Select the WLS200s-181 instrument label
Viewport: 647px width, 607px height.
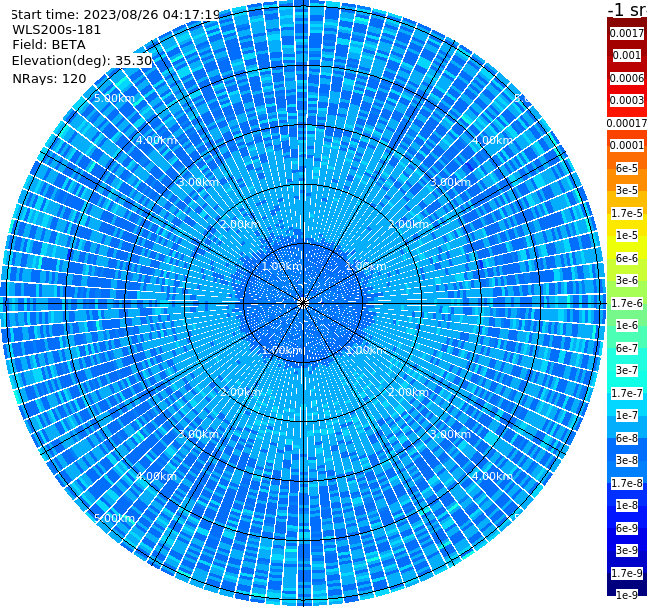[x=57, y=30]
